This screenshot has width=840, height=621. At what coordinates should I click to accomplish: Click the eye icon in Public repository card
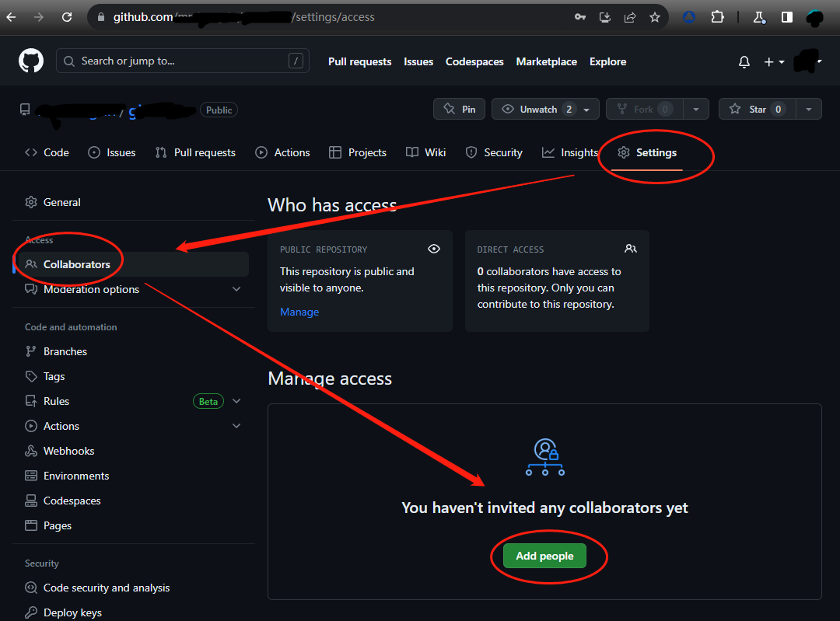[434, 249]
